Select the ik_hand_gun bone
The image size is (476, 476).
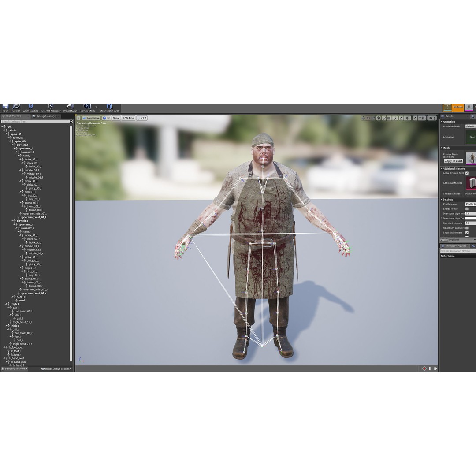pyautogui.click(x=18, y=362)
